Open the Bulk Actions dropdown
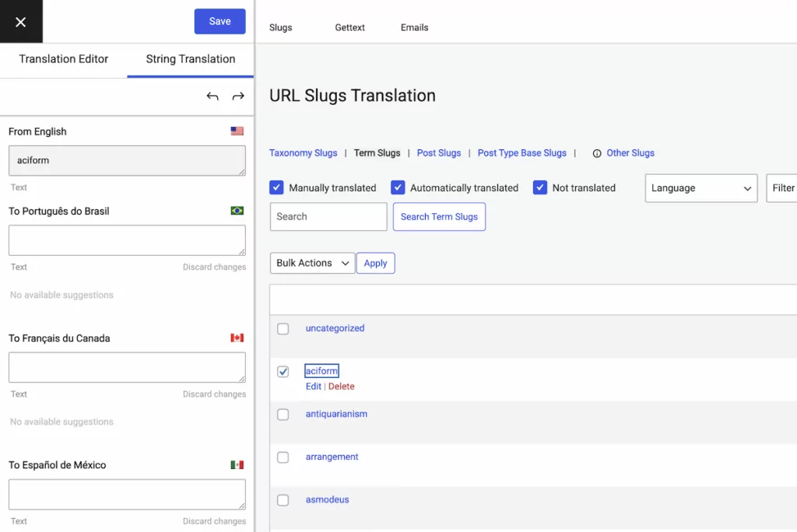Image resolution: width=797 pixels, height=532 pixels. point(312,263)
